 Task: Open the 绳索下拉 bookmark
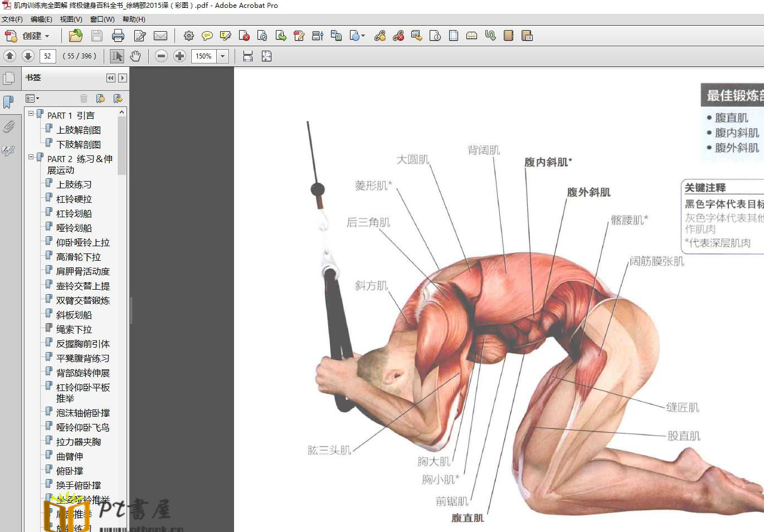[74, 329]
